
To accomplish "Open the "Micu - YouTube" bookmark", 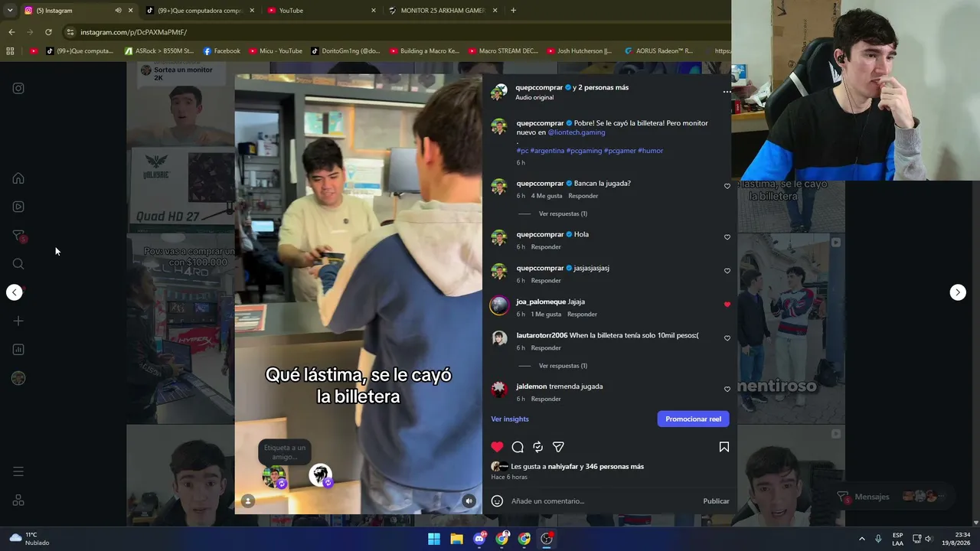I will coord(276,51).
